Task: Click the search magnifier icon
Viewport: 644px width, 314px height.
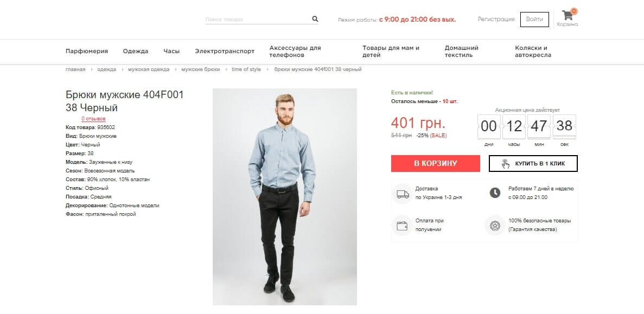Action: point(315,19)
